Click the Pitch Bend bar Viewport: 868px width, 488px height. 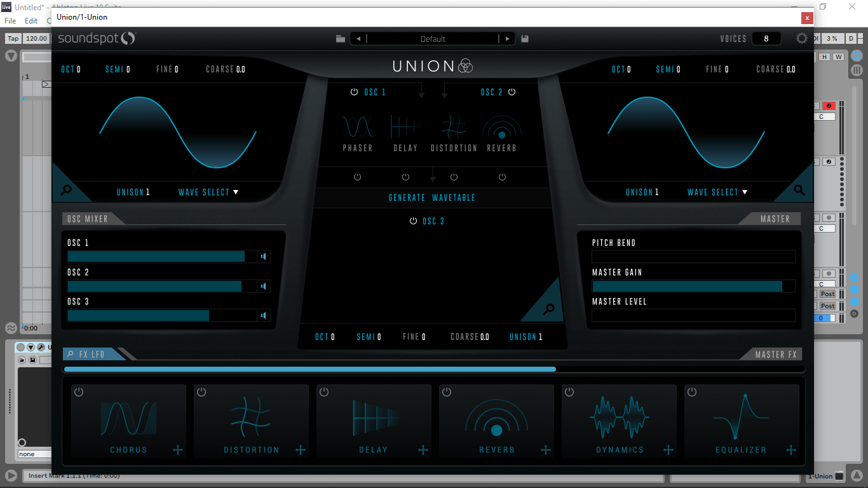pyautogui.click(x=693, y=257)
